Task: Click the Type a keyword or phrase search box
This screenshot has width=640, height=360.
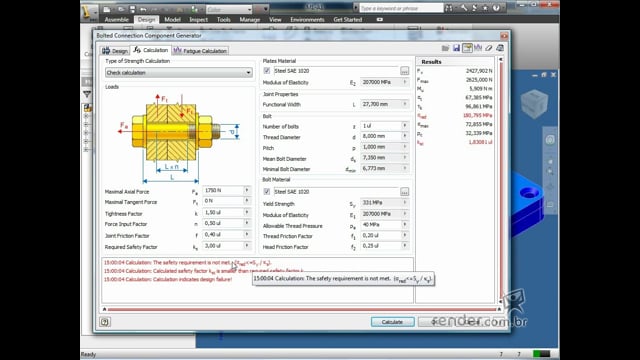Action: pyautogui.click(x=400, y=8)
